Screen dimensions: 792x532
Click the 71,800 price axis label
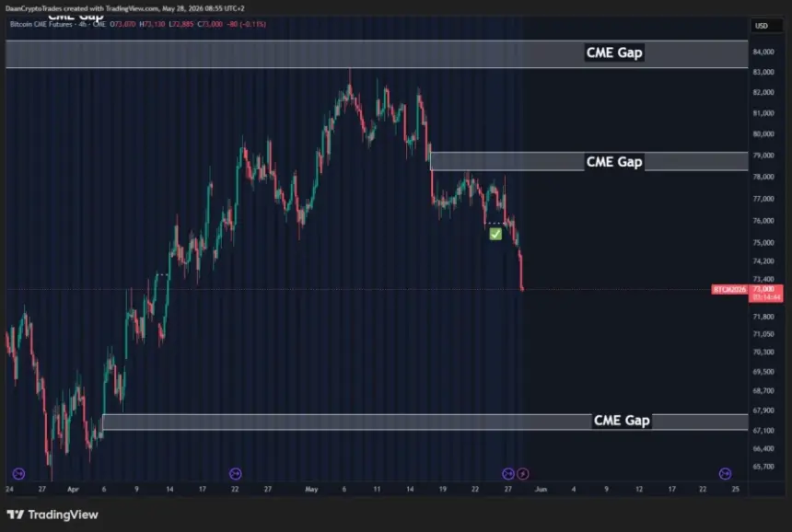[x=763, y=317]
